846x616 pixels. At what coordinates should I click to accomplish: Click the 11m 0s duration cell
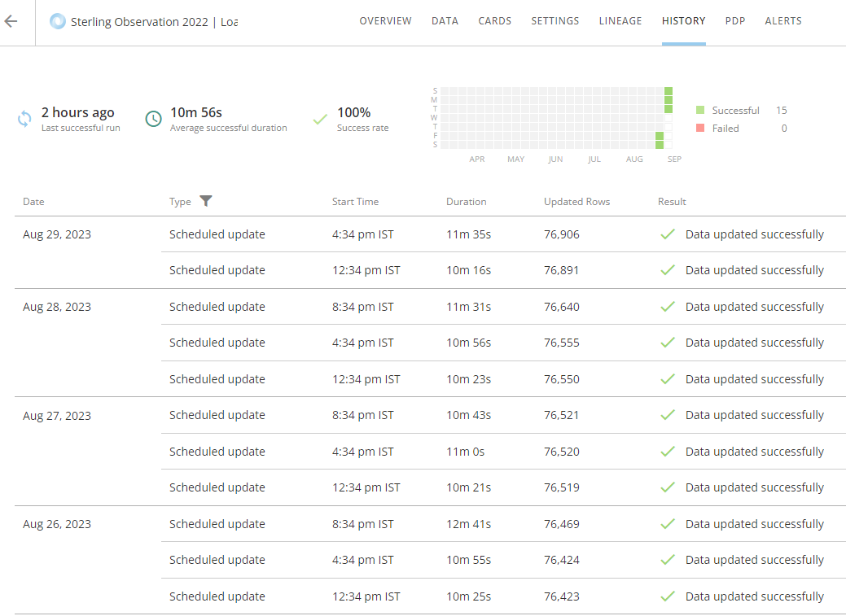point(465,452)
